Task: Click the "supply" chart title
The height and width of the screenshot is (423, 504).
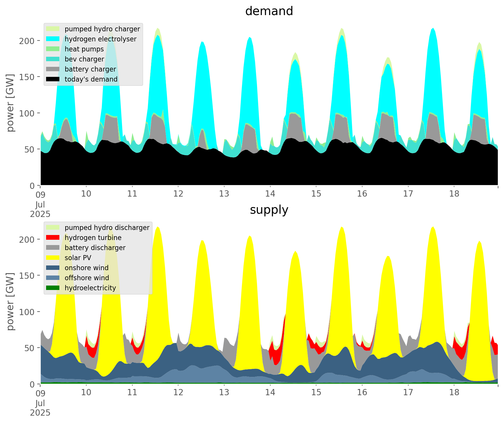Action: point(269,210)
